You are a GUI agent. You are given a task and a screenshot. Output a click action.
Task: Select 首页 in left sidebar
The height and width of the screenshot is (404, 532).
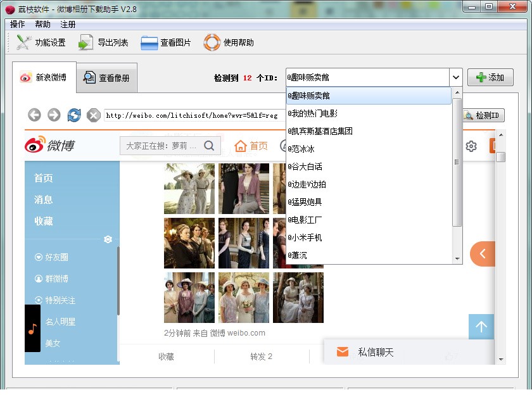coord(44,178)
